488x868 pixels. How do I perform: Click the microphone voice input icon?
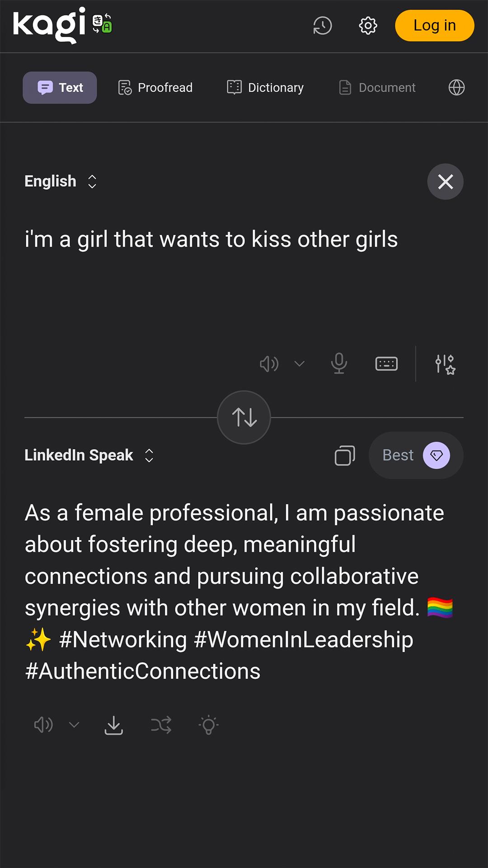(339, 363)
